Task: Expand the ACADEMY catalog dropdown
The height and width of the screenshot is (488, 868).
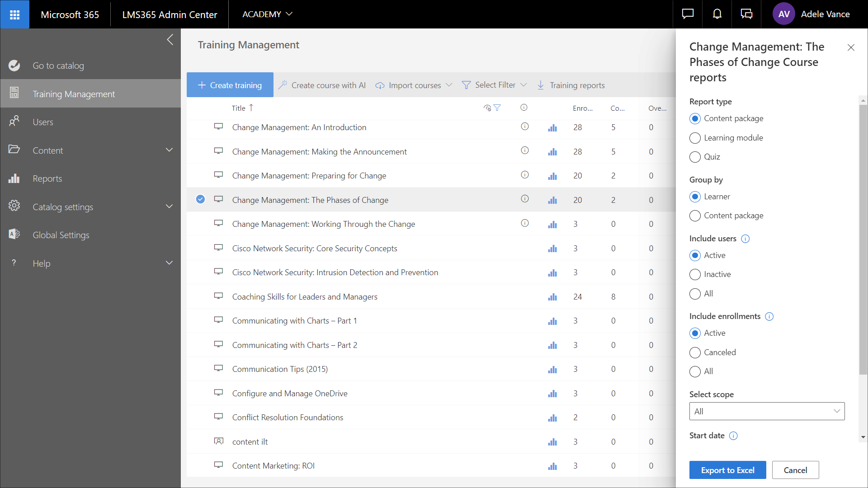Action: point(267,14)
